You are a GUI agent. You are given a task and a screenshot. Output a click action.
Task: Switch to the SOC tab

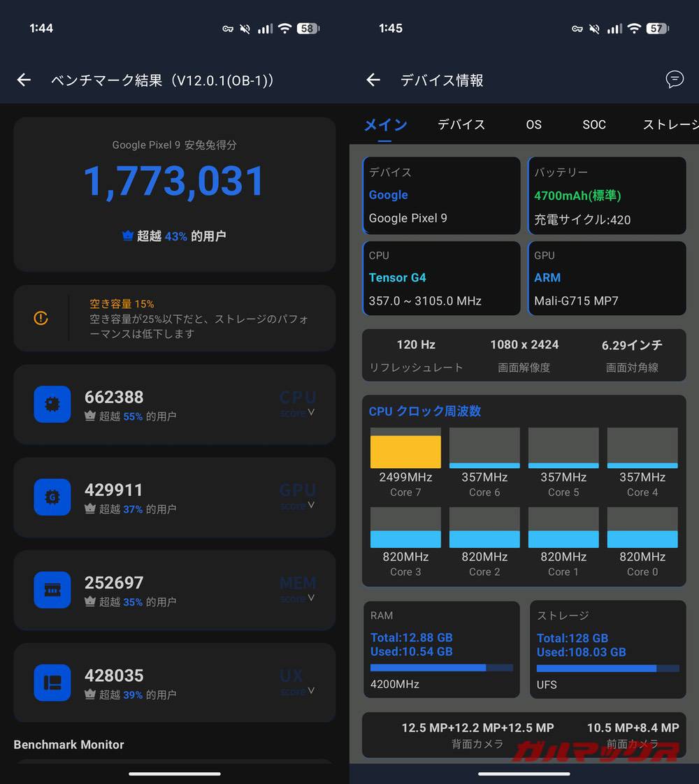pyautogui.click(x=594, y=124)
